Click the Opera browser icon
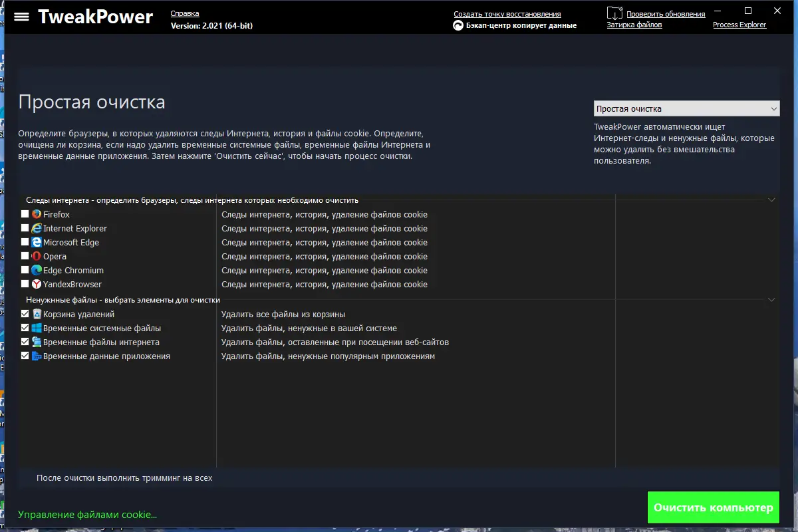 click(37, 257)
